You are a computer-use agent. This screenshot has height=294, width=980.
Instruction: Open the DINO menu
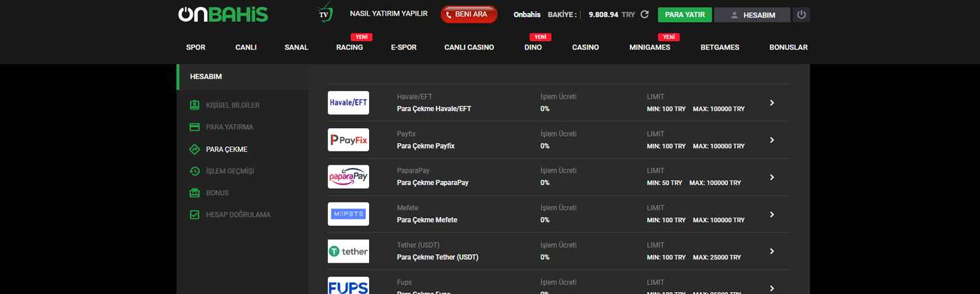533,47
